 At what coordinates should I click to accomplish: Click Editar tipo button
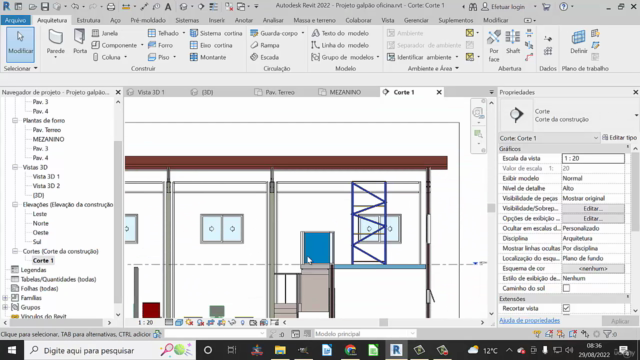619,138
